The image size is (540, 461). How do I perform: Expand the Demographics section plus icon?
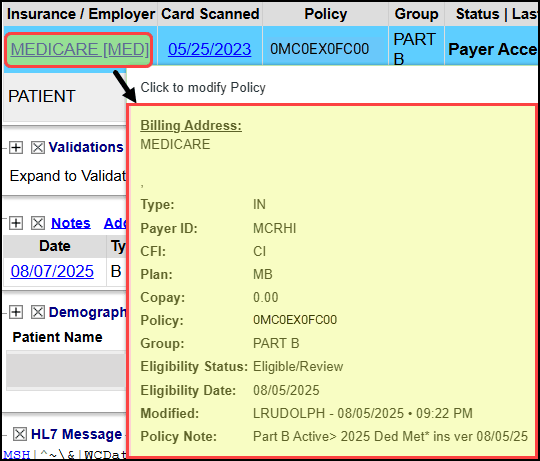(x=16, y=312)
